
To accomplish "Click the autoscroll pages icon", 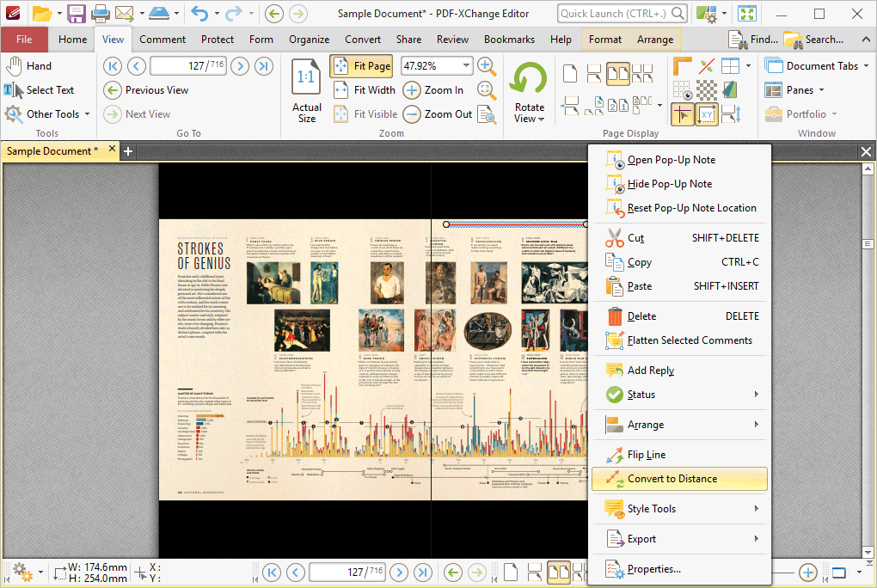I will (x=731, y=114).
